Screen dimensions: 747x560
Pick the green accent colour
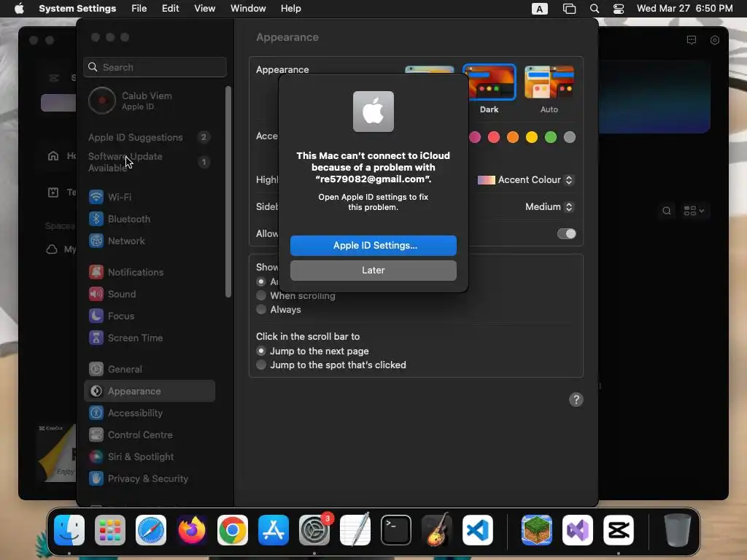(551, 137)
